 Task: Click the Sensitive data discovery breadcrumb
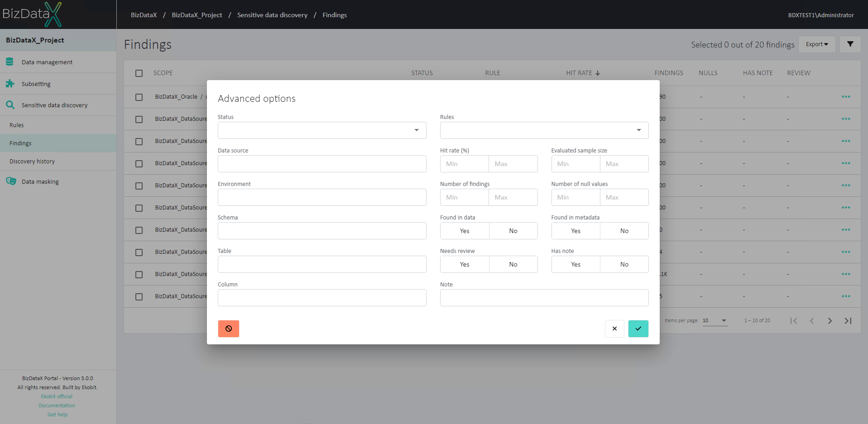(272, 15)
